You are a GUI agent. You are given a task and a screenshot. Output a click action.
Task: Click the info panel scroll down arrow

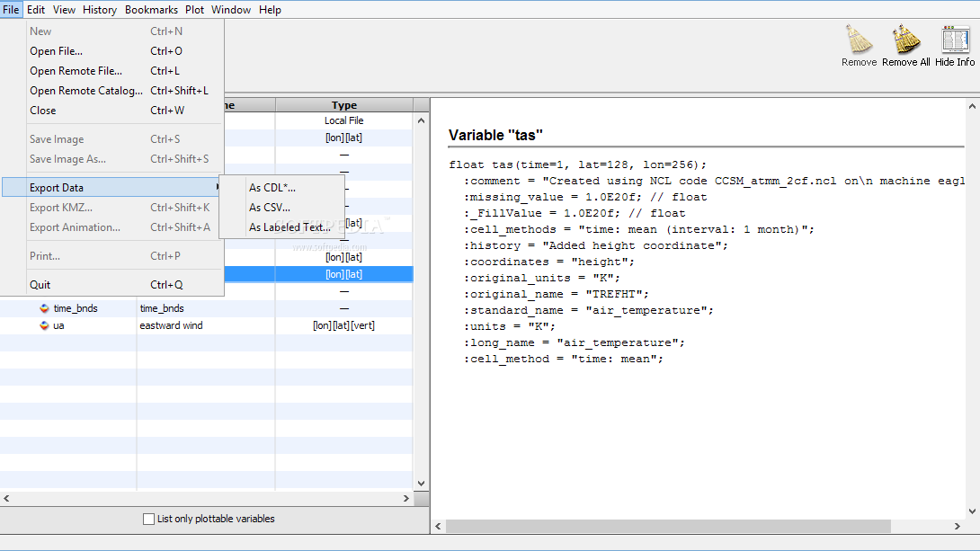click(972, 511)
